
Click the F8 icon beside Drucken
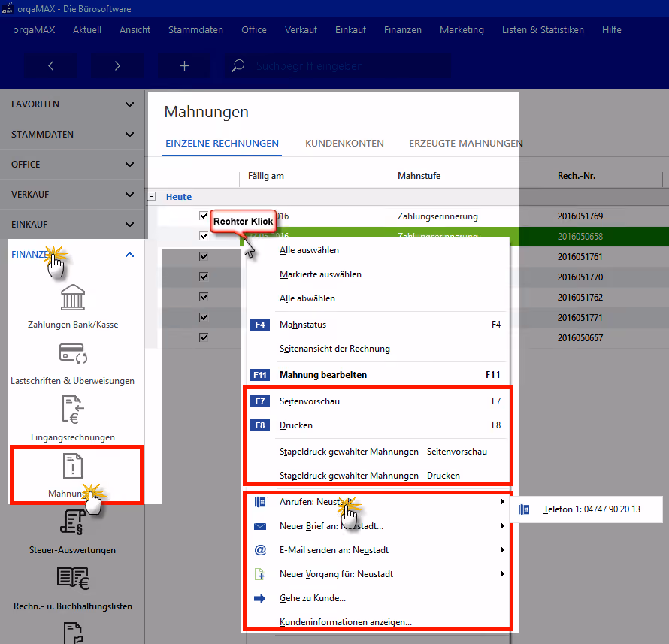point(260,425)
